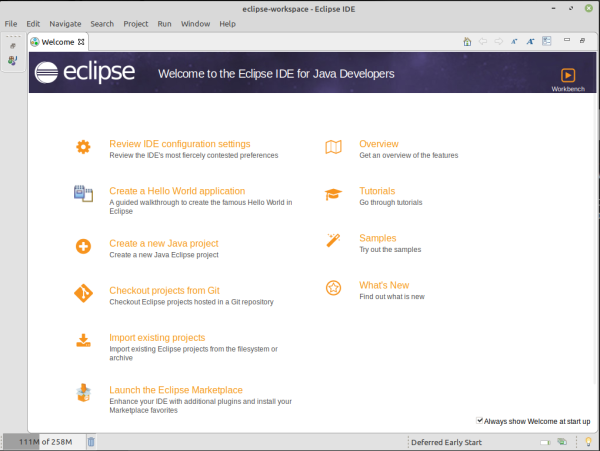Click the lightbulb tip icon in status bar

click(588, 441)
